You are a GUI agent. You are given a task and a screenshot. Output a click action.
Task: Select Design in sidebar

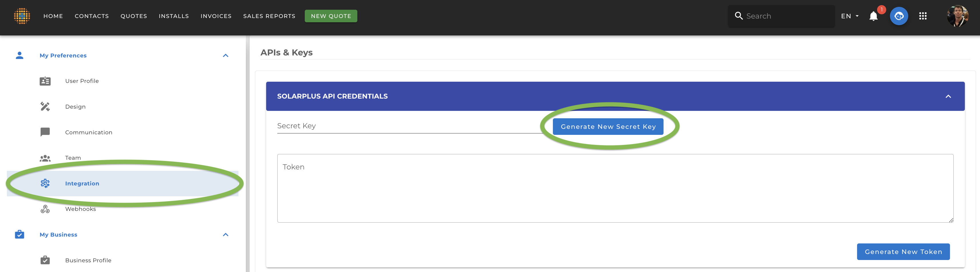coord(122,107)
